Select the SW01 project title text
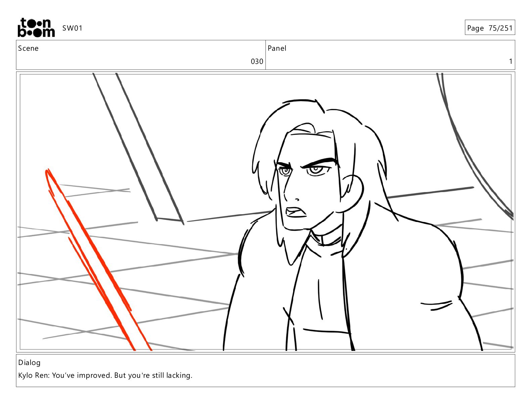Screen dimensions: 532x411 (x=72, y=28)
